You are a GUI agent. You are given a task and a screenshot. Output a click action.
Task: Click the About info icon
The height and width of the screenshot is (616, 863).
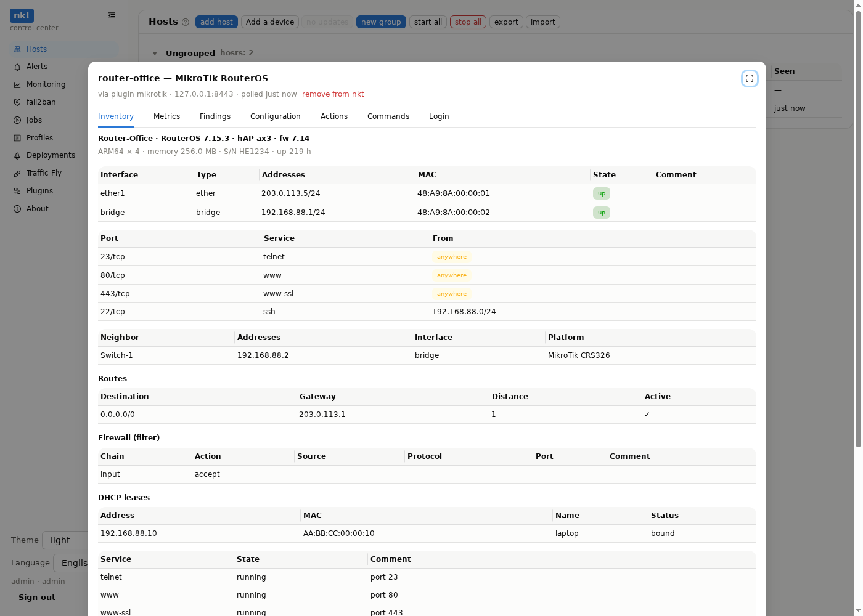(17, 209)
